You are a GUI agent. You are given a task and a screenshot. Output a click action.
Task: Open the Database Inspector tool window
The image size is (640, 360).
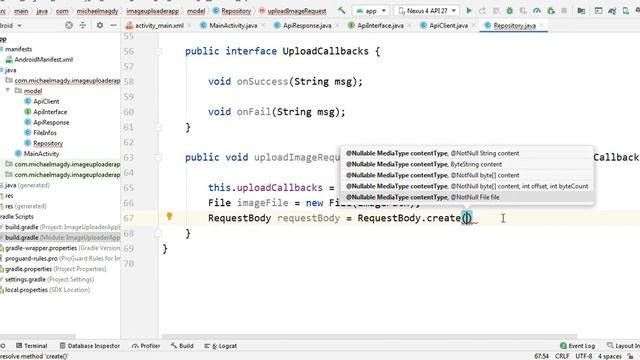pos(89,346)
